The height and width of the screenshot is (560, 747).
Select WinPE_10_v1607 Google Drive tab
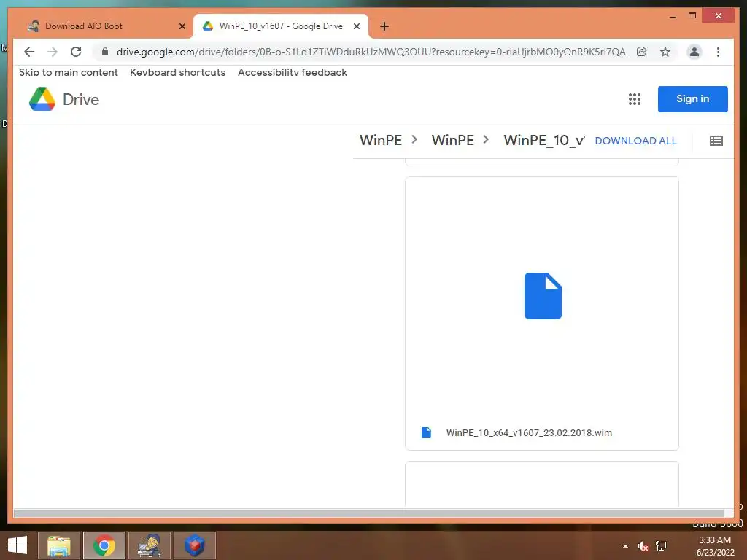click(281, 26)
